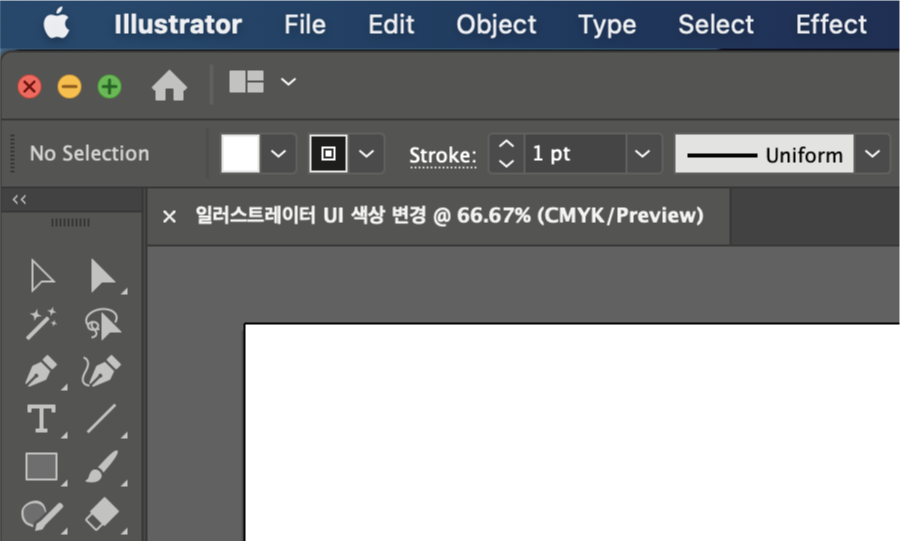This screenshot has height=541, width=900.
Task: Click the Stroke label link
Action: 443,155
